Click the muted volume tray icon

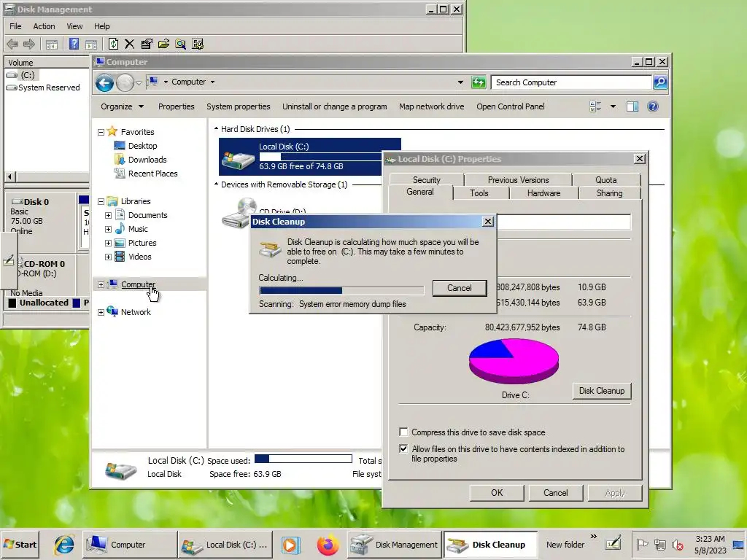677,544
